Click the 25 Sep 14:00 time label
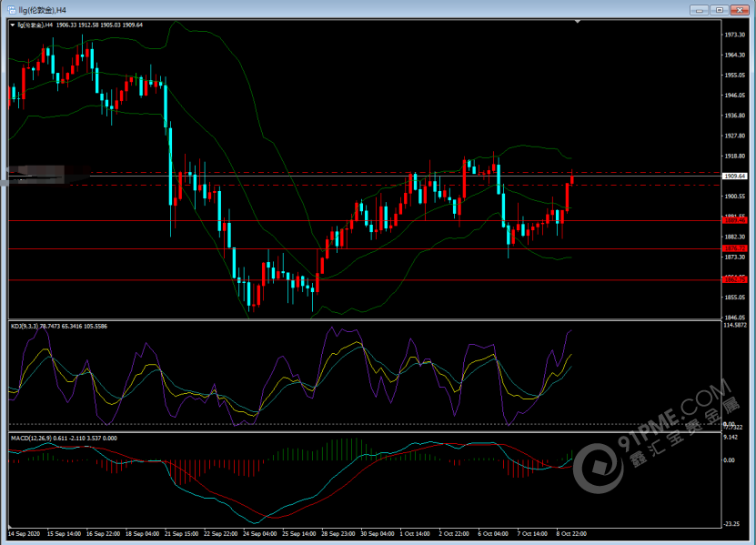The width and height of the screenshot is (756, 545). (x=299, y=534)
